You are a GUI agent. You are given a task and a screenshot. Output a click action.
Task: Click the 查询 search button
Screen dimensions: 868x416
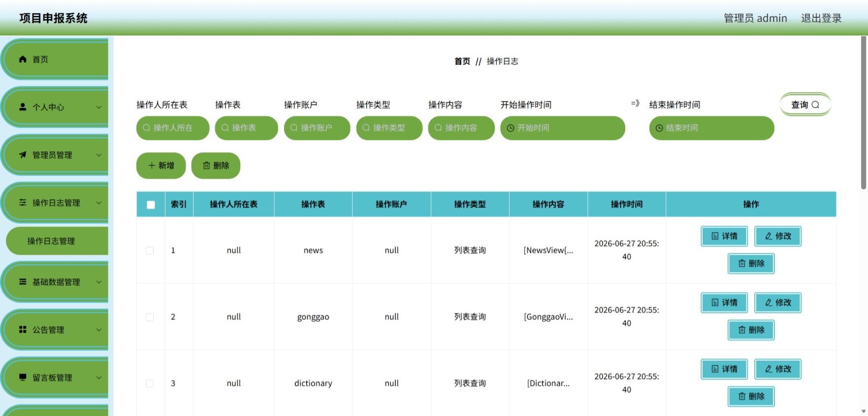click(805, 104)
